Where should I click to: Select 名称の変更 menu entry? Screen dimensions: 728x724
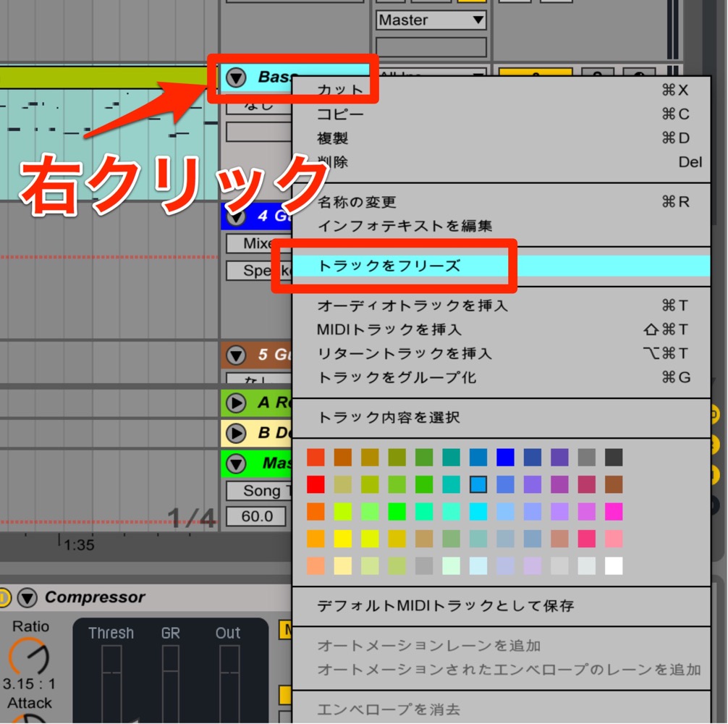(x=501, y=202)
